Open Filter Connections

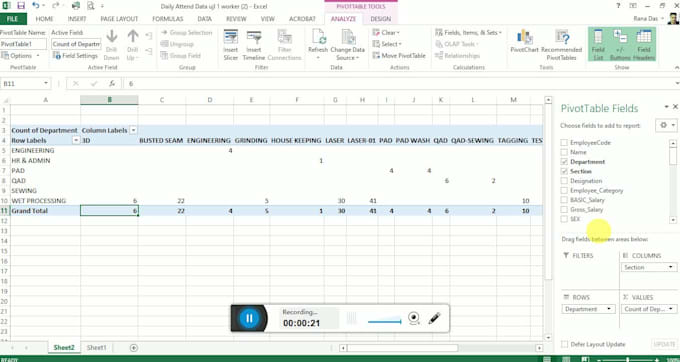[284, 45]
